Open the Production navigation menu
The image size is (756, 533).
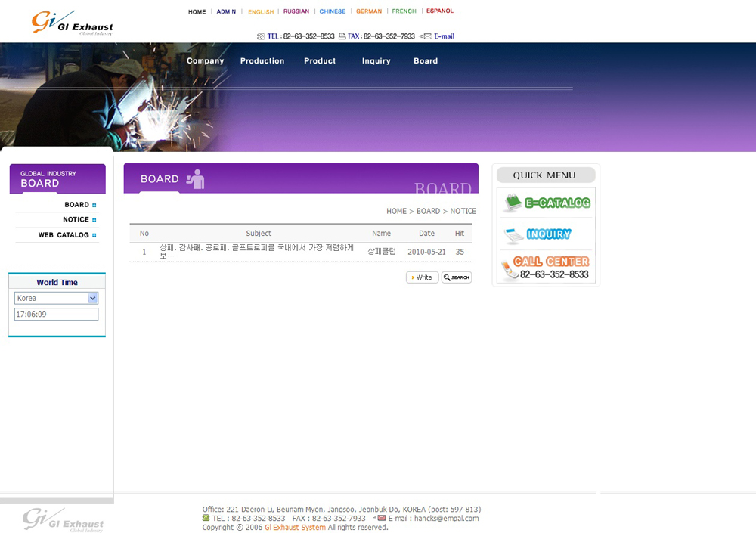point(262,61)
